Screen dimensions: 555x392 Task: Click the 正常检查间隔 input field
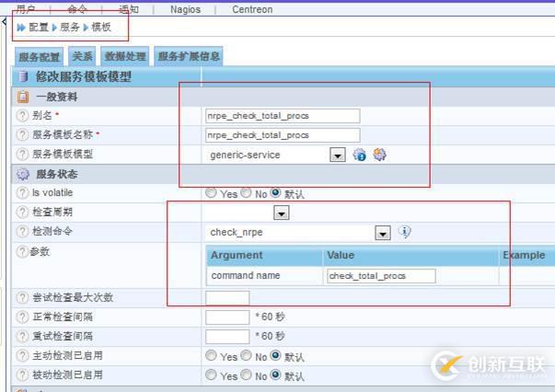[x=227, y=317]
